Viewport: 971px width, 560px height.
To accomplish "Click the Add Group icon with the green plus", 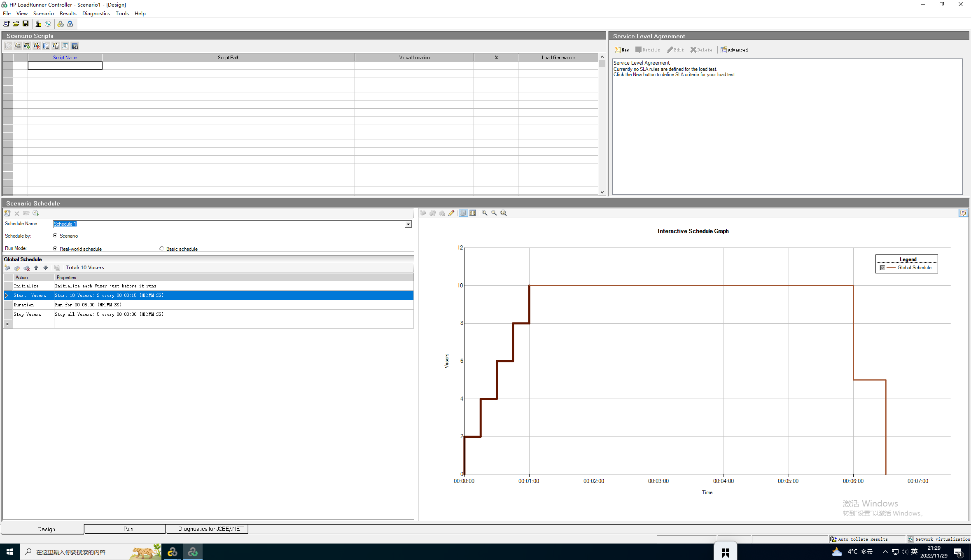I will pyautogui.click(x=27, y=46).
